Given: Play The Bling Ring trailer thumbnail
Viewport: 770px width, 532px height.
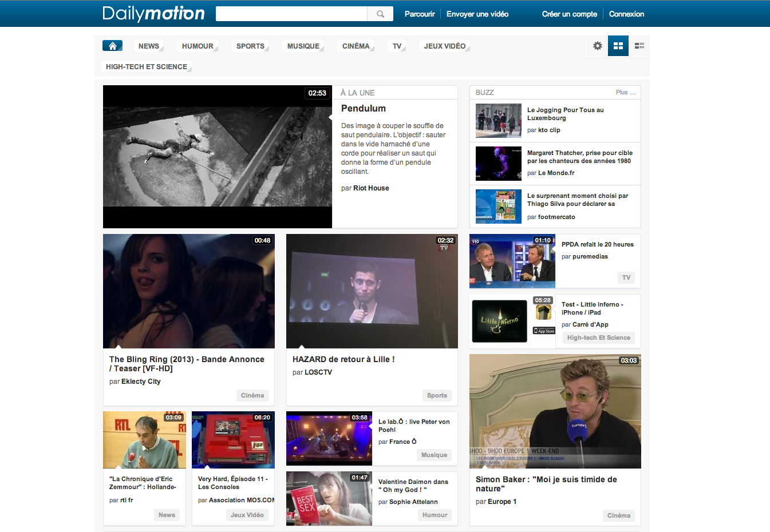Looking at the screenshot, I should point(189,291).
